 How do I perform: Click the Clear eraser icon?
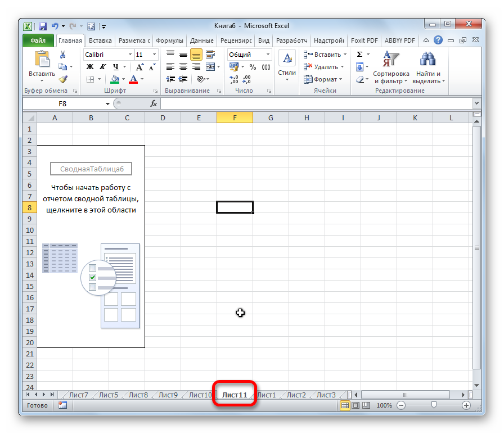coord(360,79)
